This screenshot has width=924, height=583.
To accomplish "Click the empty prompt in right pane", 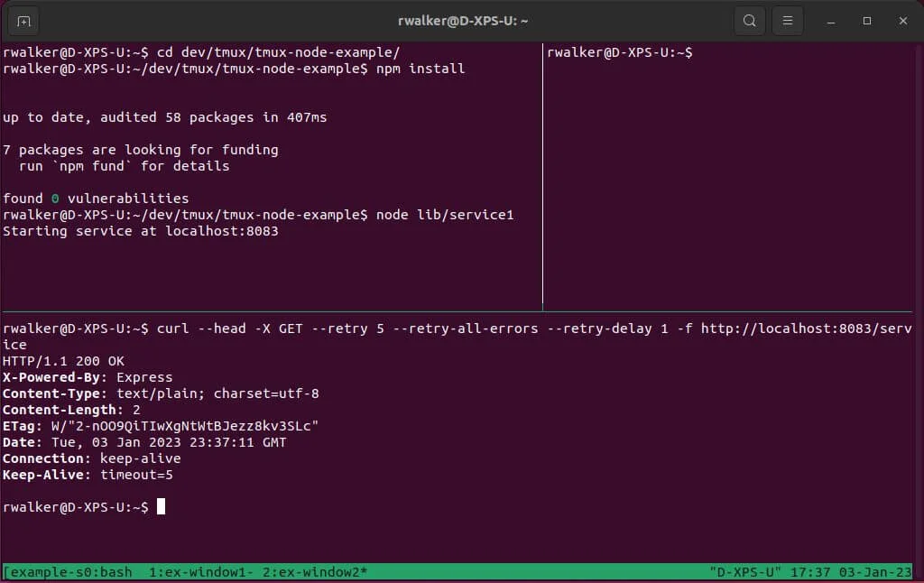I will [619, 52].
